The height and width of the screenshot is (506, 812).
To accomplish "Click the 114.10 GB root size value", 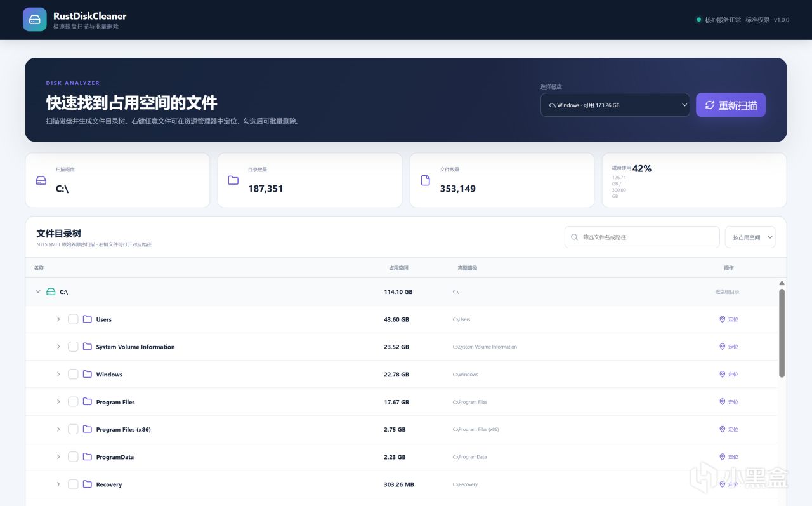I will (398, 292).
